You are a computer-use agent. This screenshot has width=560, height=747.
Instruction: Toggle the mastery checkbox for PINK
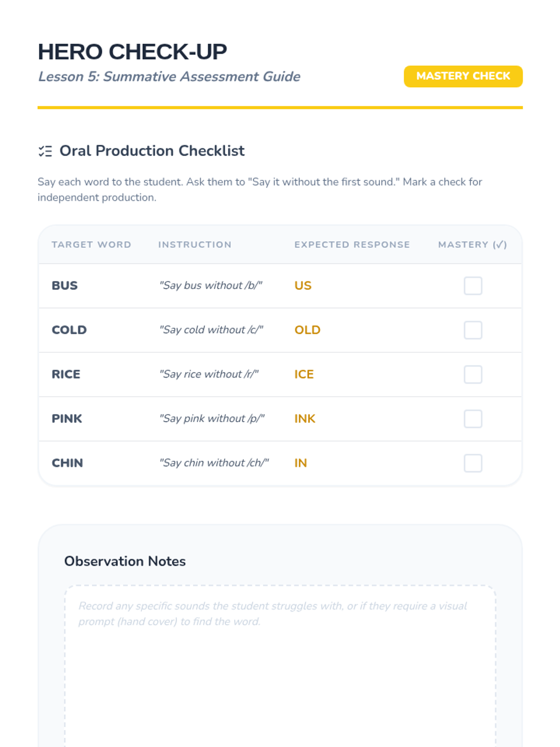coord(473,419)
